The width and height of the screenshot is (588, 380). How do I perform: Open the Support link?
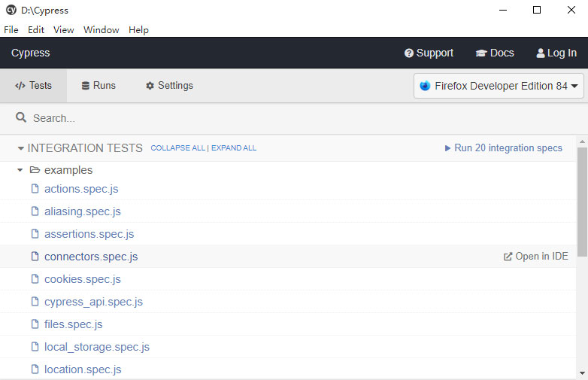coord(429,53)
